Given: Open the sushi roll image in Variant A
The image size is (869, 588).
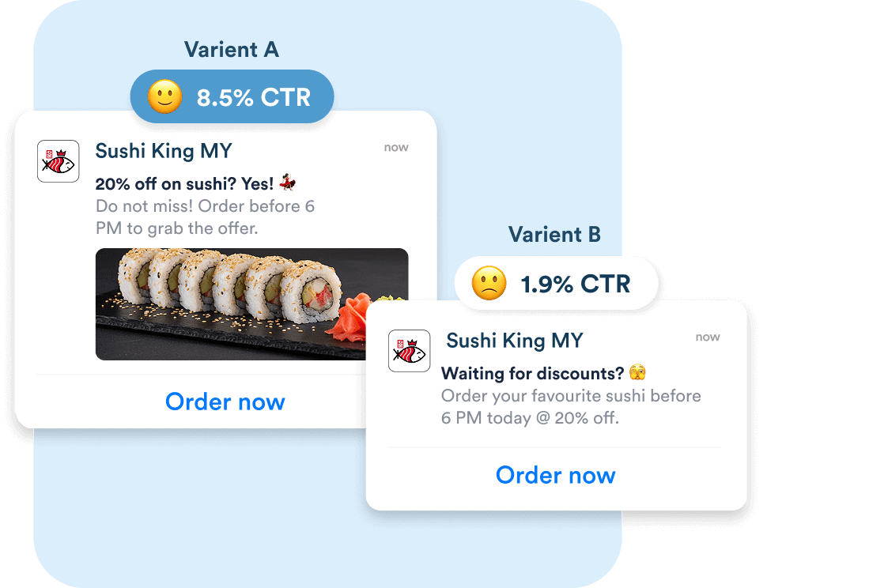Looking at the screenshot, I should [x=251, y=304].
